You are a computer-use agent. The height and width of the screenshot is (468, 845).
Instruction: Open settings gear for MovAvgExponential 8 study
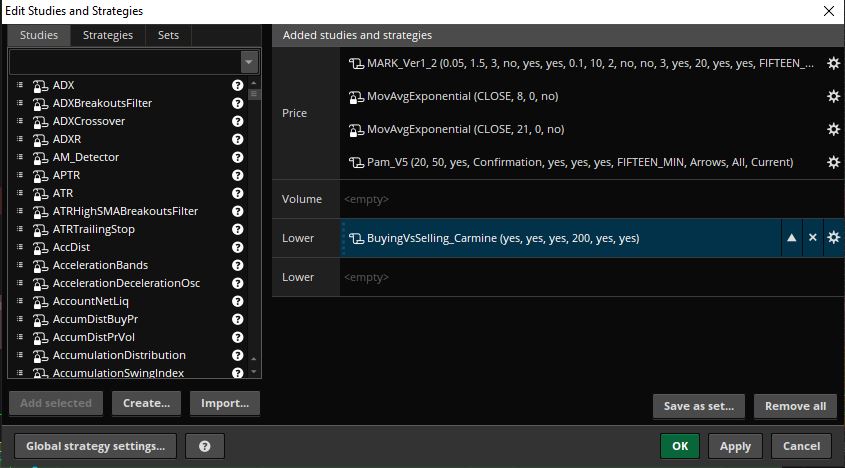(834, 97)
